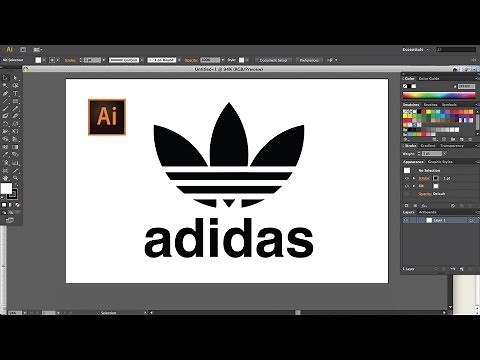480x360 pixels.
Task: Click the search field in the application bar
Action: pyautogui.click(x=456, y=50)
